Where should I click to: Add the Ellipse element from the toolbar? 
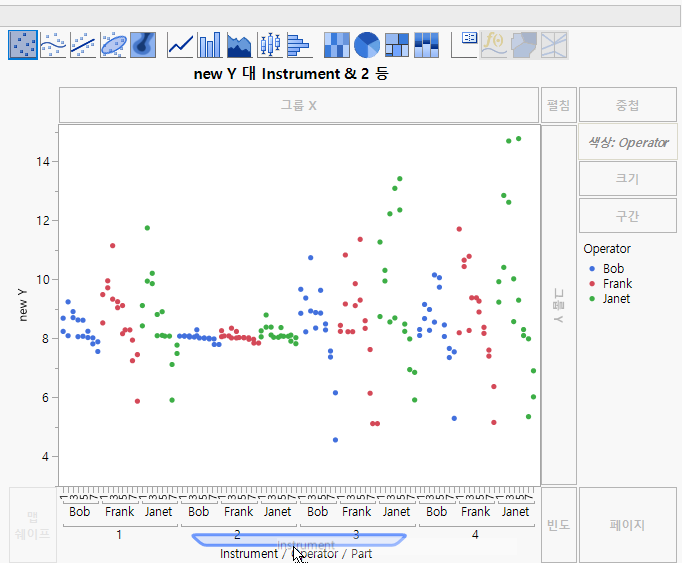pos(113,45)
